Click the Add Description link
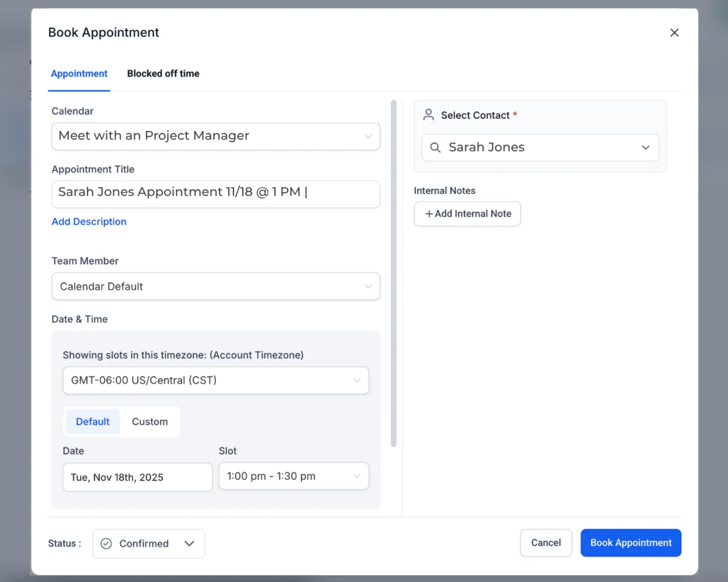This screenshot has height=582, width=728. [89, 222]
